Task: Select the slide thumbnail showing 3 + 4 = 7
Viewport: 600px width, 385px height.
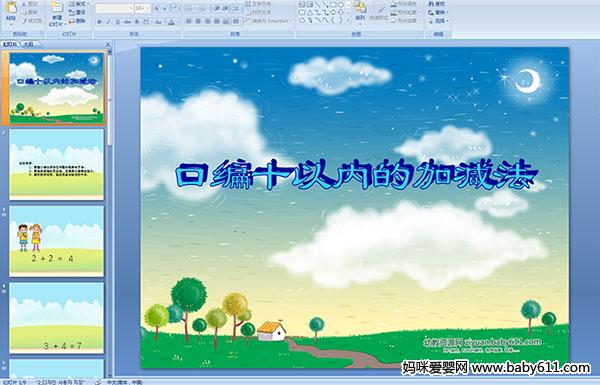Action: [x=57, y=318]
